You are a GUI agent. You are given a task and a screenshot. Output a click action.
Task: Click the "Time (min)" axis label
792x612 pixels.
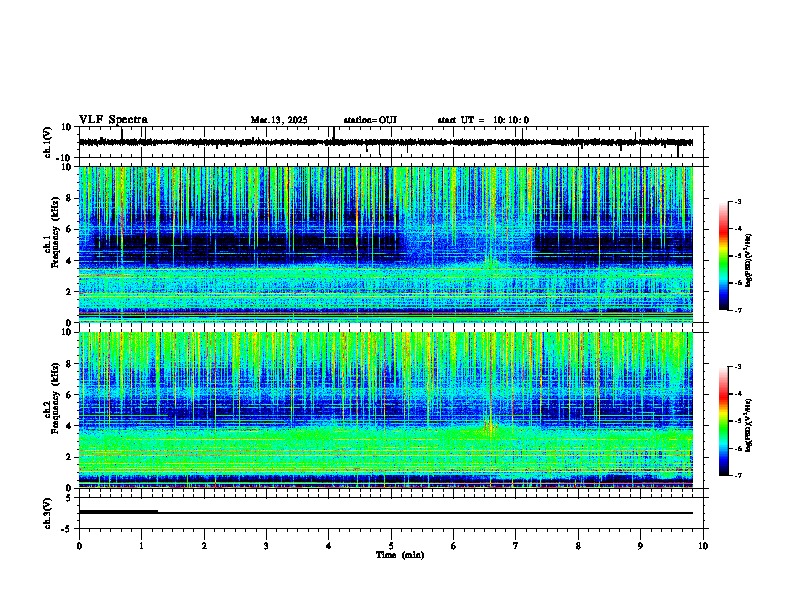tap(400, 555)
